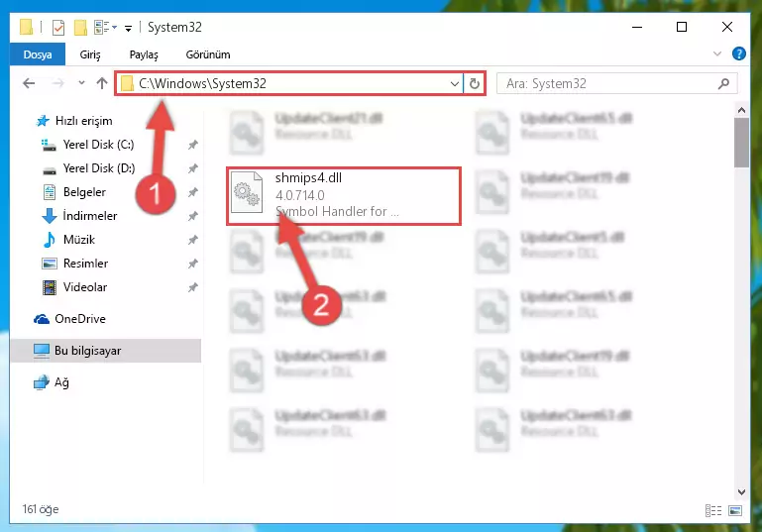The image size is (762, 532).
Task: Expand the address bar history dropdown
Action: tap(455, 83)
